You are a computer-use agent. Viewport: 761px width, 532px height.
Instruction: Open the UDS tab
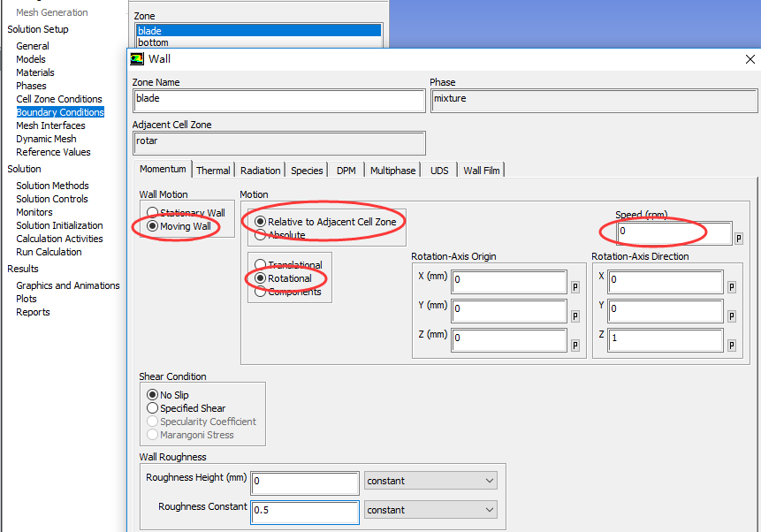click(x=439, y=171)
